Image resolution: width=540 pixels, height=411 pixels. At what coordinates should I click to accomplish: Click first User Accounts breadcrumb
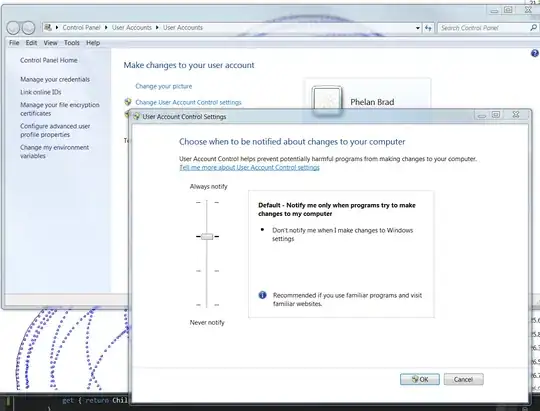[x=132, y=28]
